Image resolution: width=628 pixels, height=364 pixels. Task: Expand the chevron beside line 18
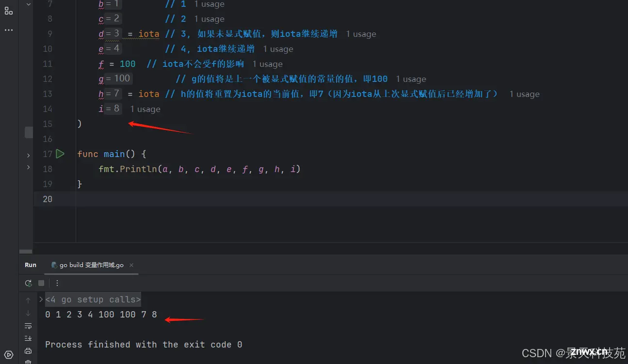28,167
